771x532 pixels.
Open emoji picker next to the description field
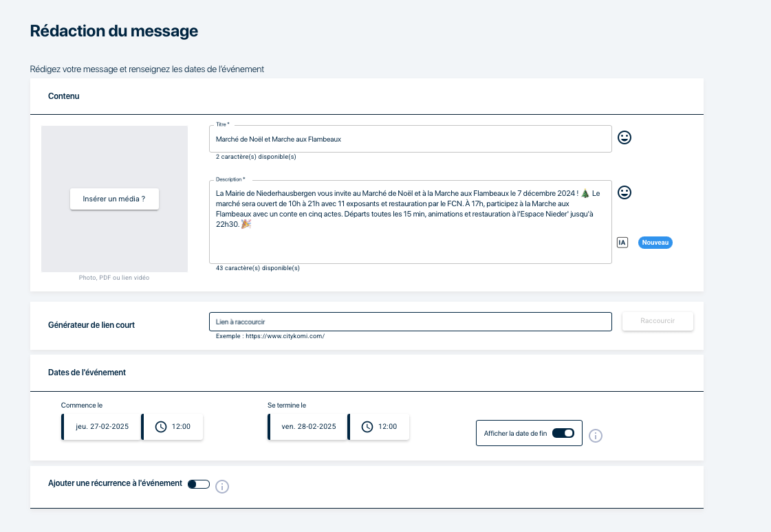point(625,192)
